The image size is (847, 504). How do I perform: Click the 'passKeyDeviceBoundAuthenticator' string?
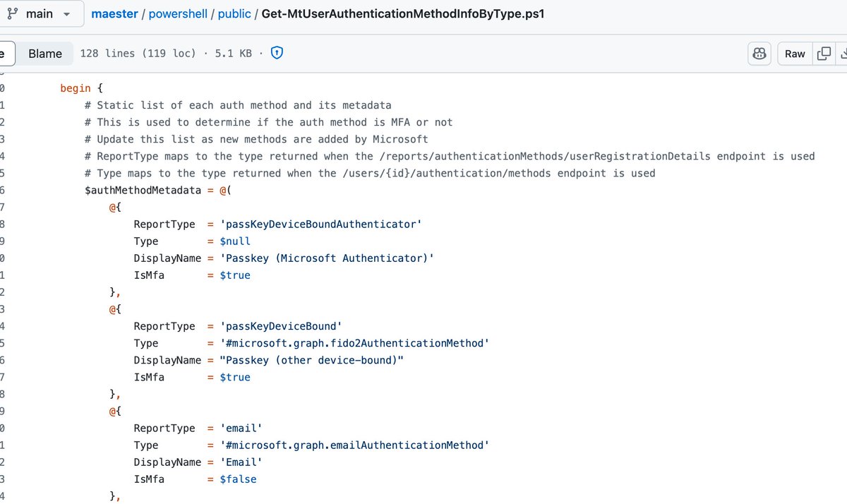click(321, 224)
